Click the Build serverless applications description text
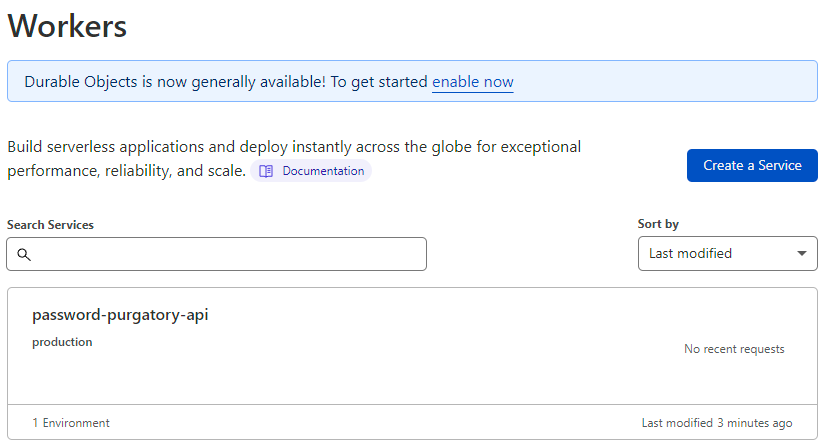 (x=294, y=158)
